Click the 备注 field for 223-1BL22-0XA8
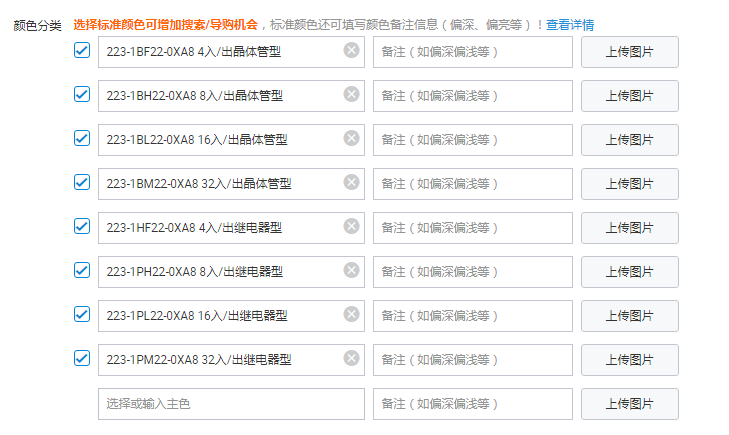729x435 pixels. point(472,140)
